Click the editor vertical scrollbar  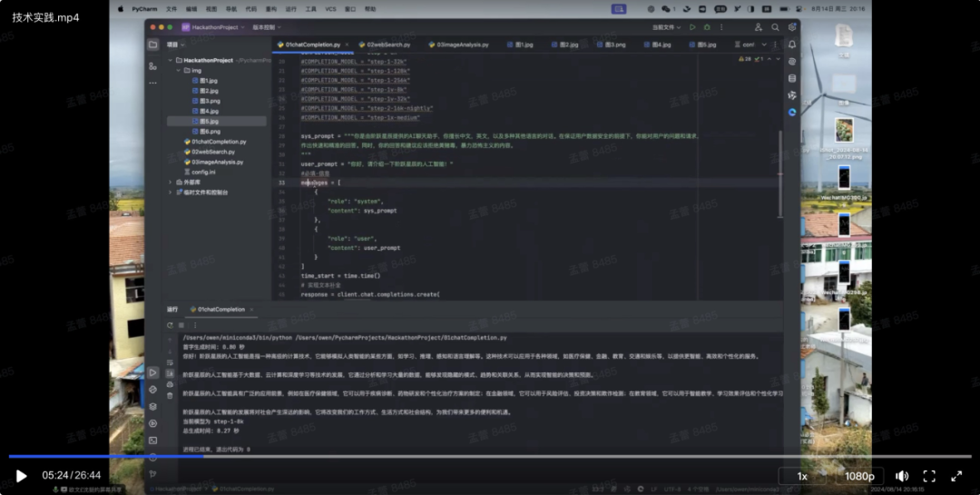(780, 174)
